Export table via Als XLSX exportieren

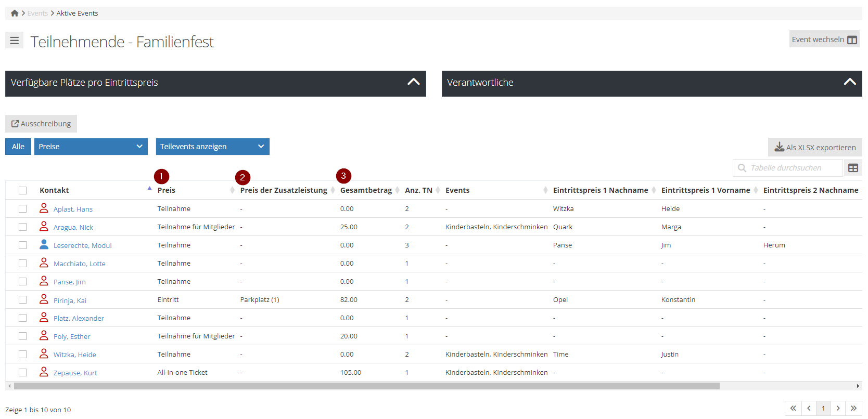pos(815,147)
